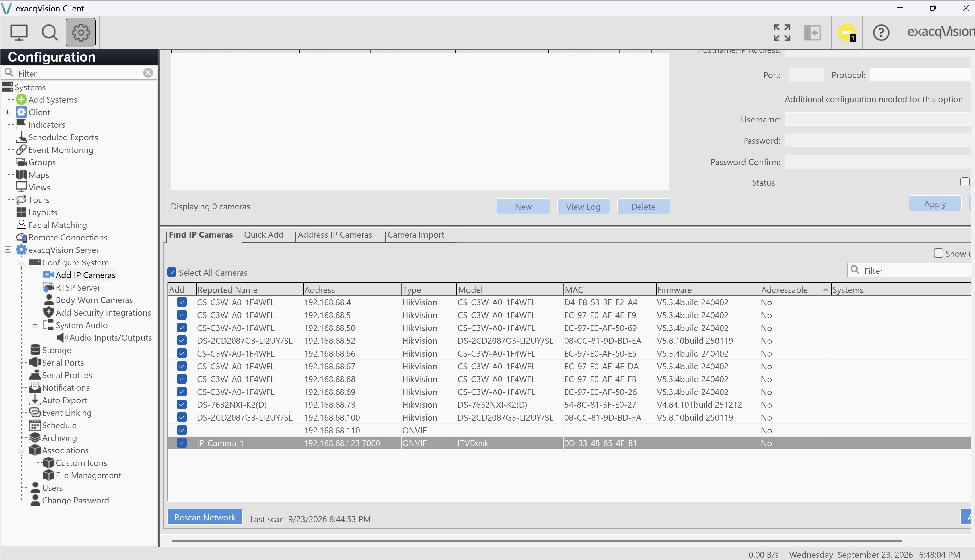Collapse the exacqVision Server tree node
This screenshot has height=560, width=975.
[x=8, y=250]
